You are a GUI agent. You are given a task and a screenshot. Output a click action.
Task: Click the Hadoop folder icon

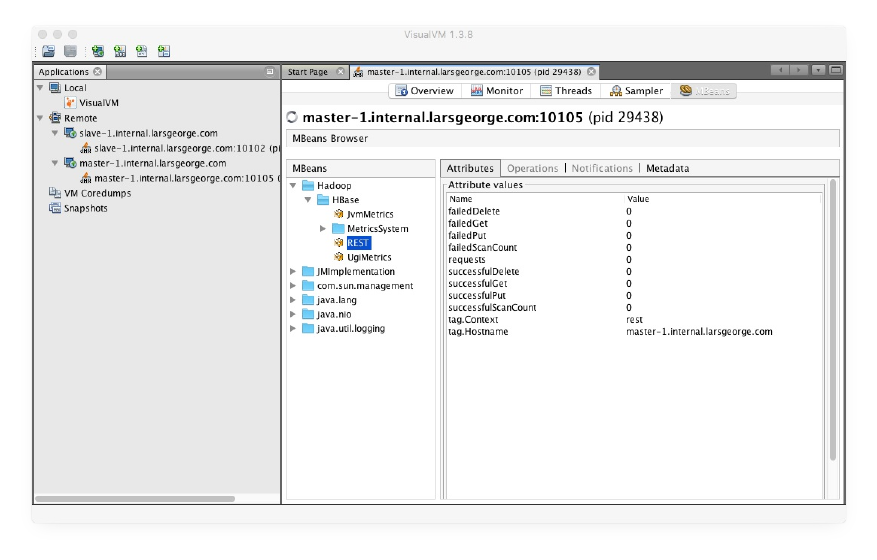[308, 185]
